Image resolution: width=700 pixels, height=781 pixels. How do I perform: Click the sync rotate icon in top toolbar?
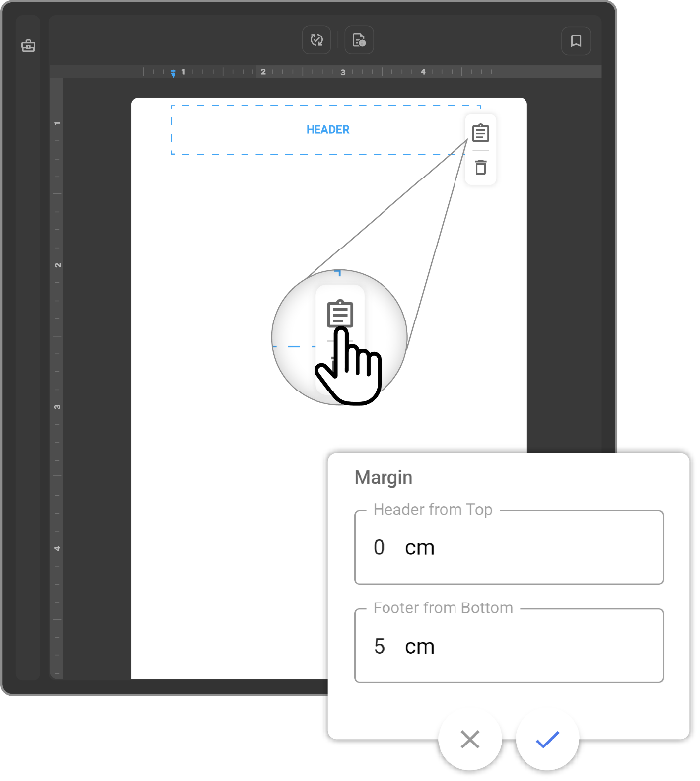[316, 40]
